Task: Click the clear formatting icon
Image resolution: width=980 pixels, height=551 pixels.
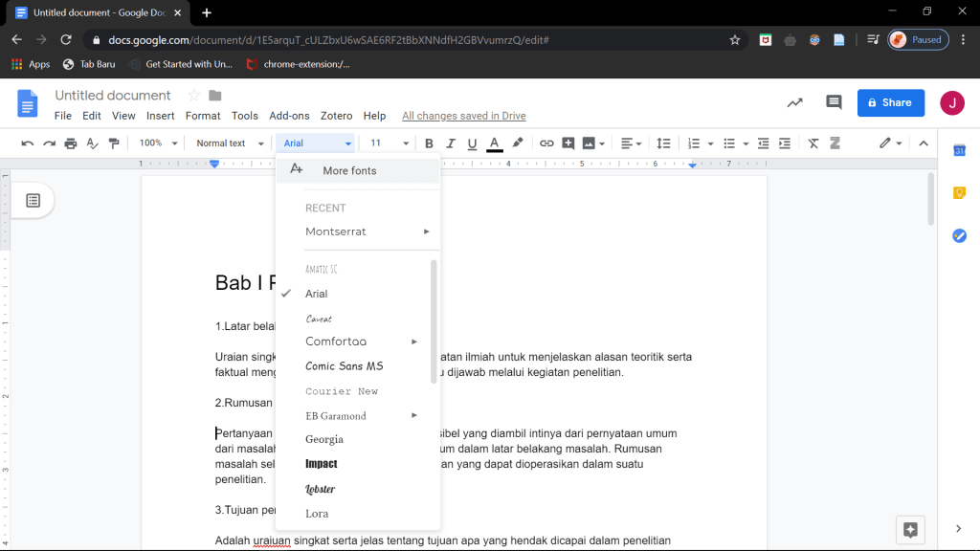Action: tap(813, 143)
